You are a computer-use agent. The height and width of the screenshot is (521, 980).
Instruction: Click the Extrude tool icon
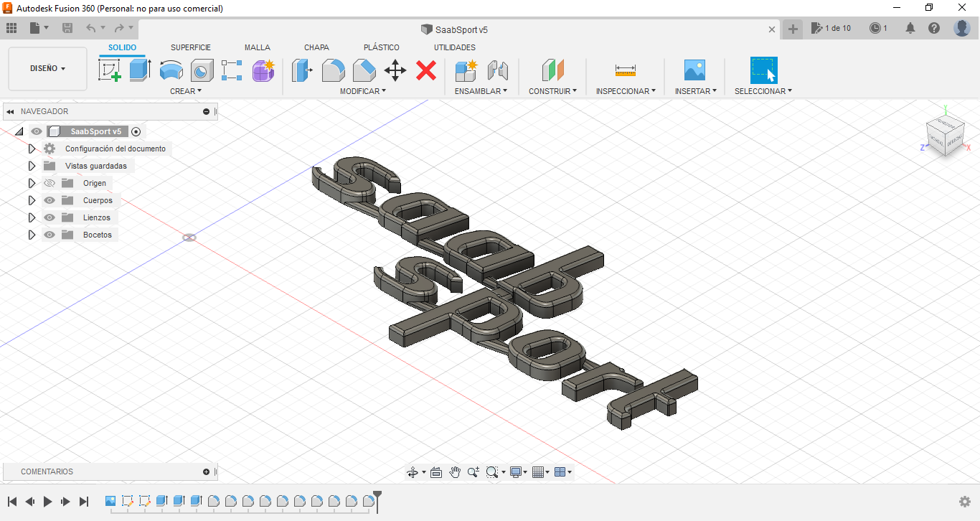pos(140,70)
